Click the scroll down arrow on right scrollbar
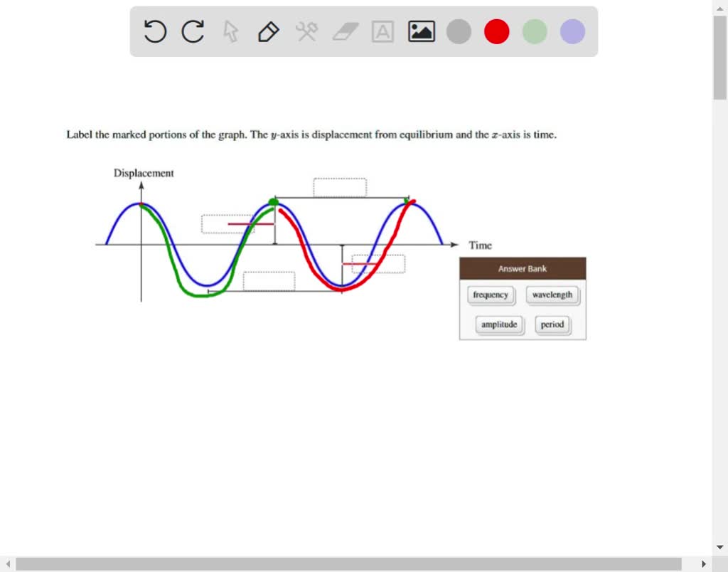This screenshot has height=572, width=728. 719,546
